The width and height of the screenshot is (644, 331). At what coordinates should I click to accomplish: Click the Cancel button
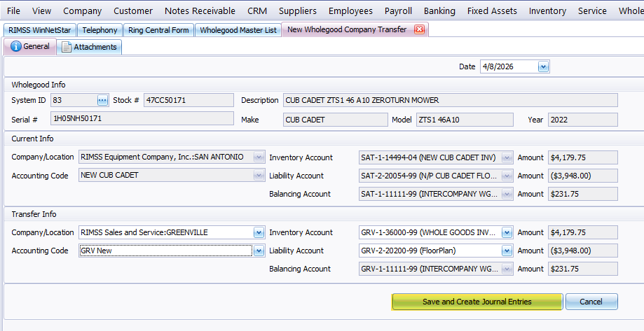pyautogui.click(x=591, y=302)
